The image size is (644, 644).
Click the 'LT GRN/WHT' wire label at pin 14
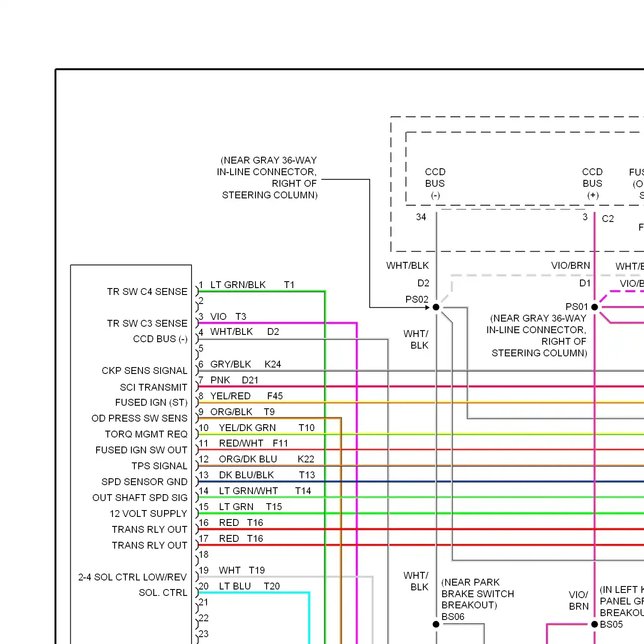pos(249,491)
